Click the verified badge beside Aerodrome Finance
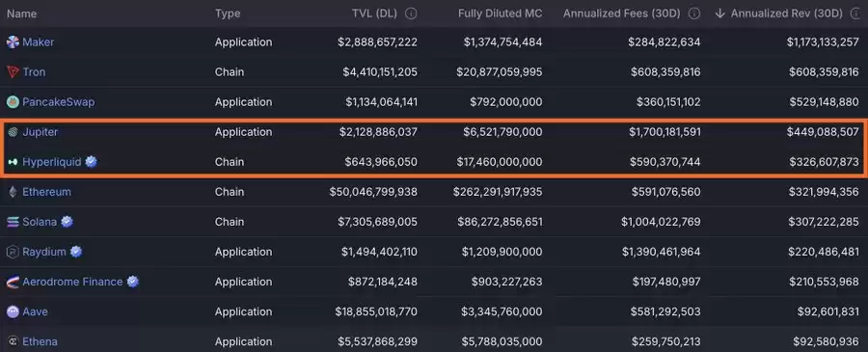Screen dimensions: 868x352 133,282
